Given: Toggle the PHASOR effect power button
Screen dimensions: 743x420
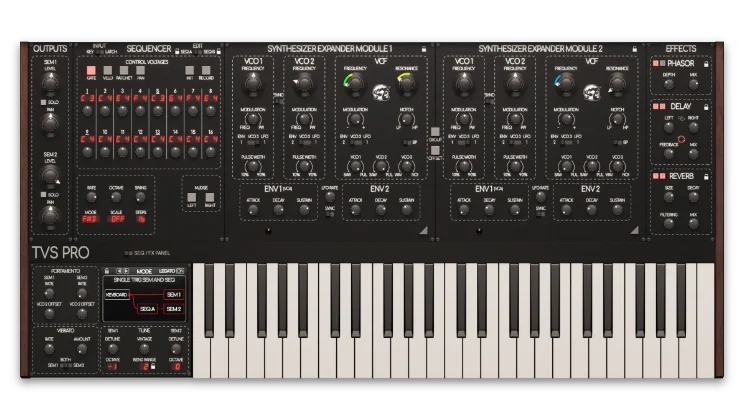Looking at the screenshot, I should point(656,64).
